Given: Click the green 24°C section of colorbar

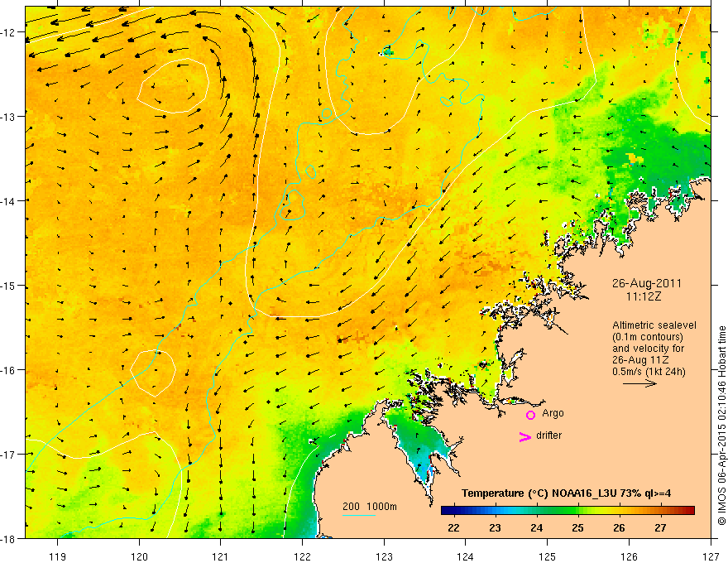Looking at the screenshot, I should click(x=537, y=511).
